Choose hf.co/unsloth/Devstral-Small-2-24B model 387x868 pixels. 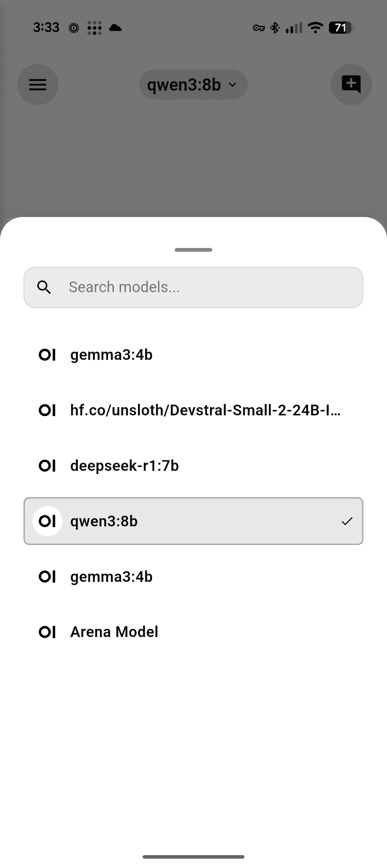(205, 410)
